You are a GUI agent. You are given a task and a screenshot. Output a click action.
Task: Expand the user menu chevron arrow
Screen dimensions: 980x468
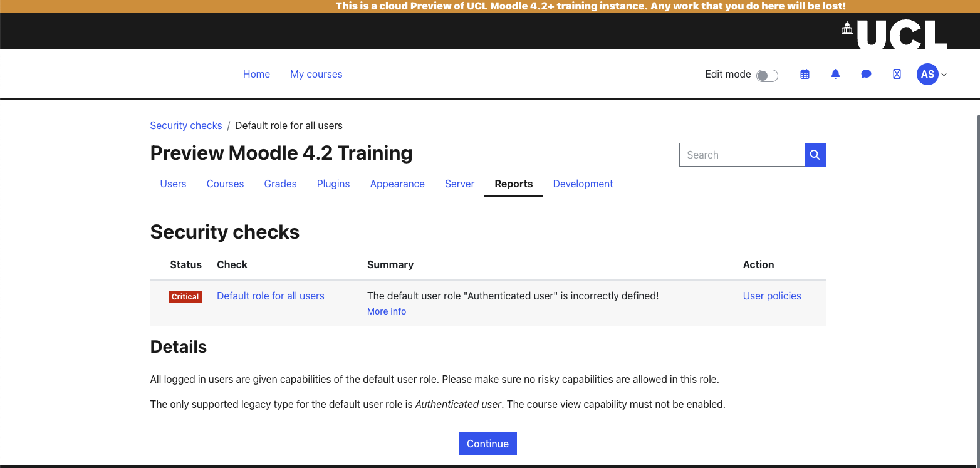pos(944,75)
